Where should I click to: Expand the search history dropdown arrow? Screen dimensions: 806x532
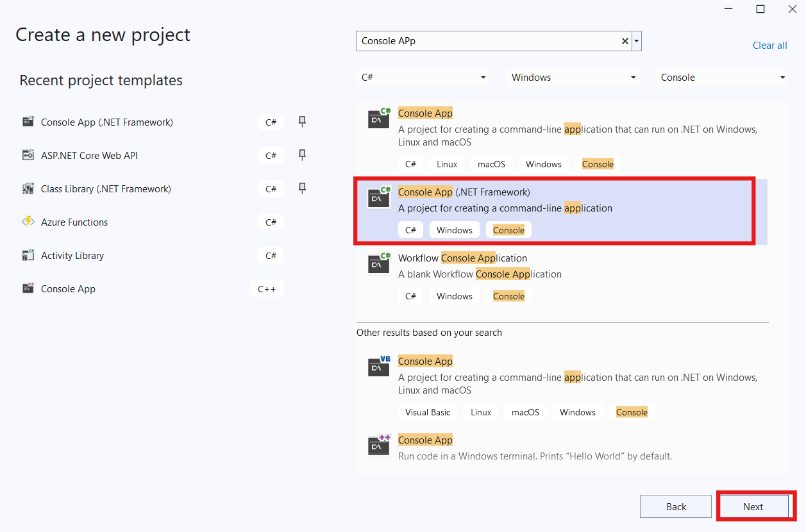(636, 41)
